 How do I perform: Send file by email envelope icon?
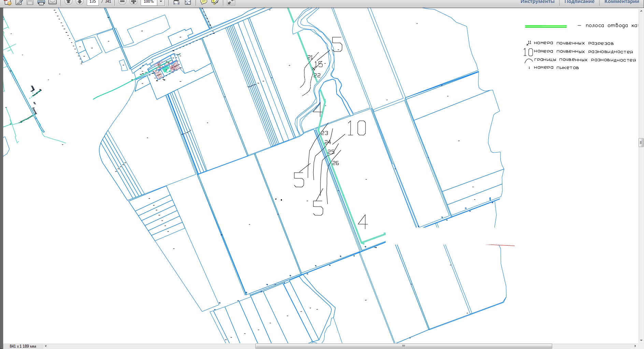click(52, 2)
